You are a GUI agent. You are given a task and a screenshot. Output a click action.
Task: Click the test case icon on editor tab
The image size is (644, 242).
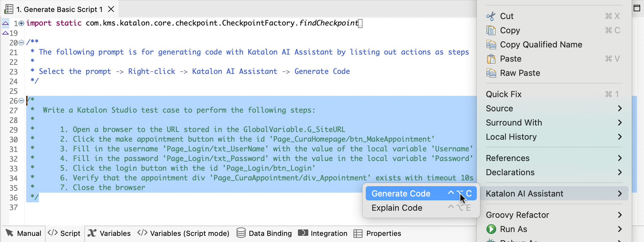click(x=9, y=9)
